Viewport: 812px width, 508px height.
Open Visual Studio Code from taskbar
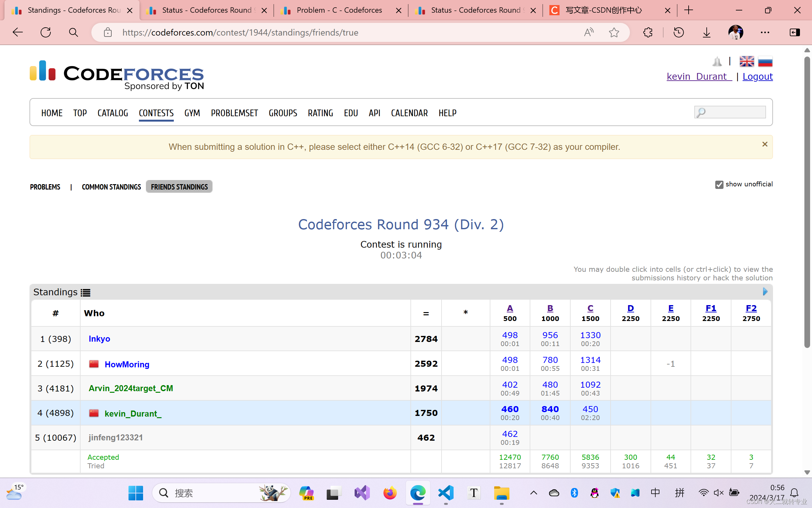[446, 493]
